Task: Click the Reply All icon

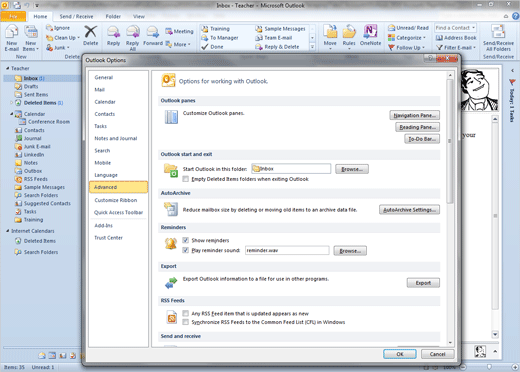Action: [133, 32]
